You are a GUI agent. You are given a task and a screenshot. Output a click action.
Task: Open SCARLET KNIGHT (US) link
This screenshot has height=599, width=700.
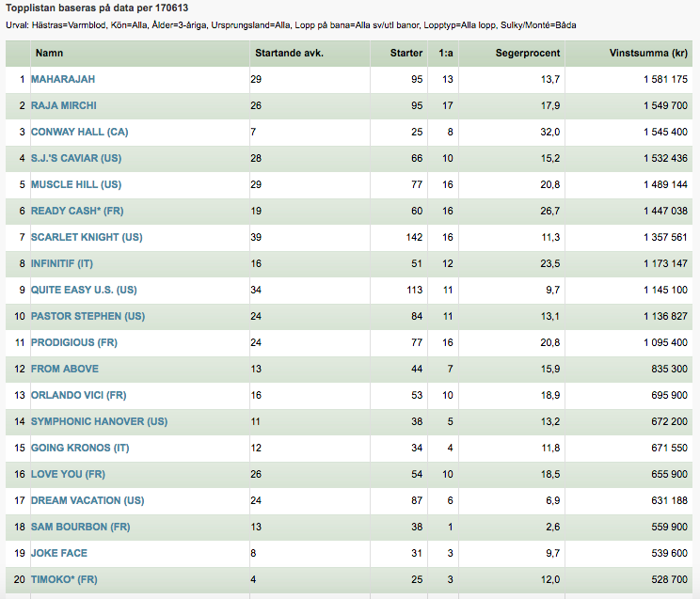click(x=87, y=238)
